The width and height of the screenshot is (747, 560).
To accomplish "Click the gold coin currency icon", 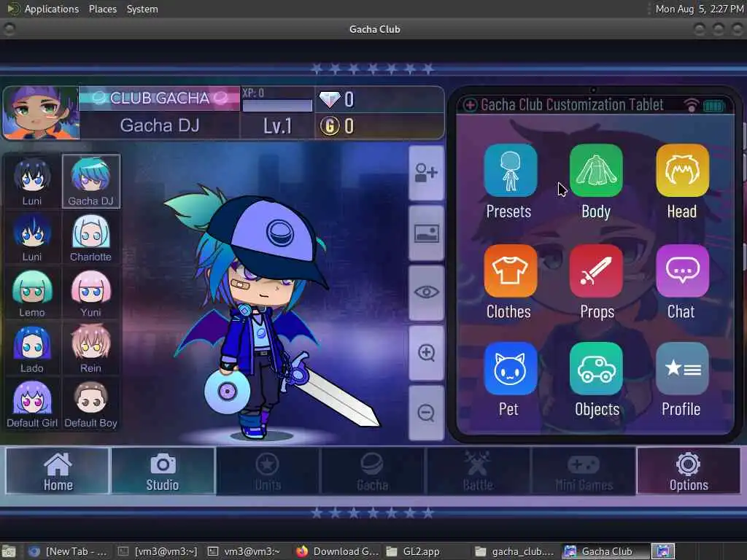I will click(x=330, y=126).
